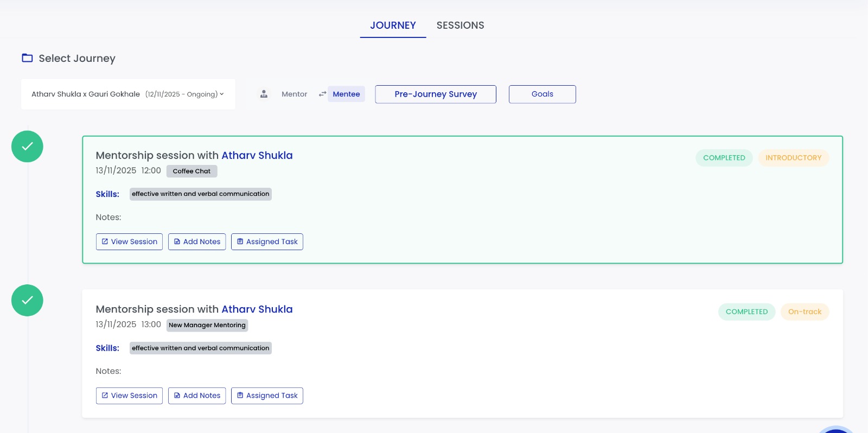The image size is (868, 433).
Task: Open the journey selection dropdown
Action: point(128,94)
